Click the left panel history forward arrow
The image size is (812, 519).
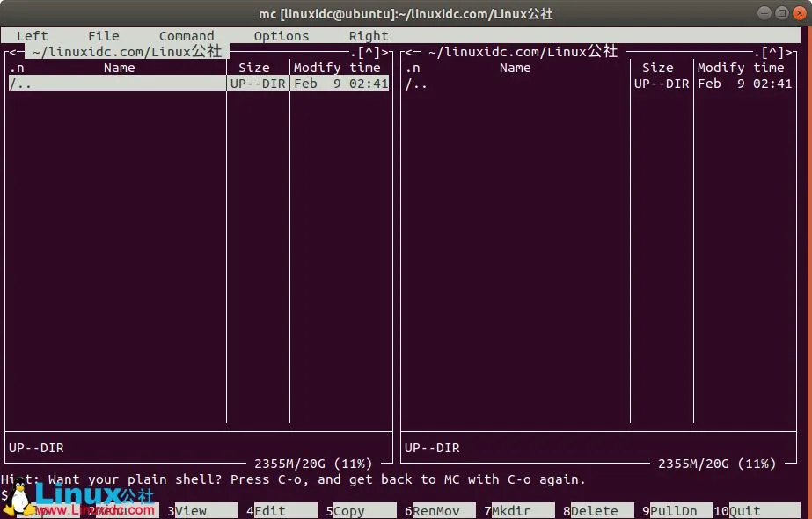[384, 52]
